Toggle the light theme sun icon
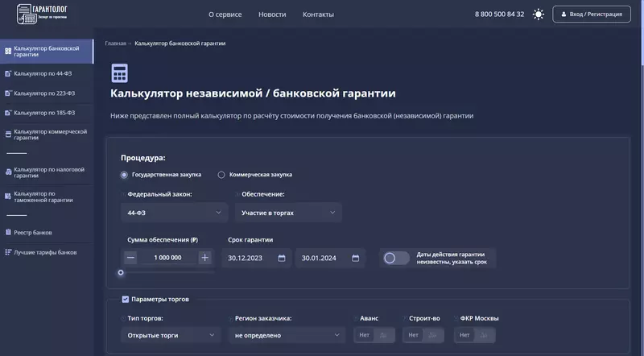Screen dimensions: 644x356 pos(538,14)
